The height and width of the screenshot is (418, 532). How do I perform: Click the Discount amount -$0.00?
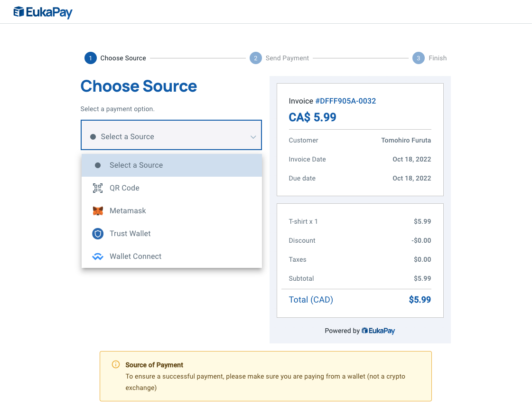pos(421,240)
